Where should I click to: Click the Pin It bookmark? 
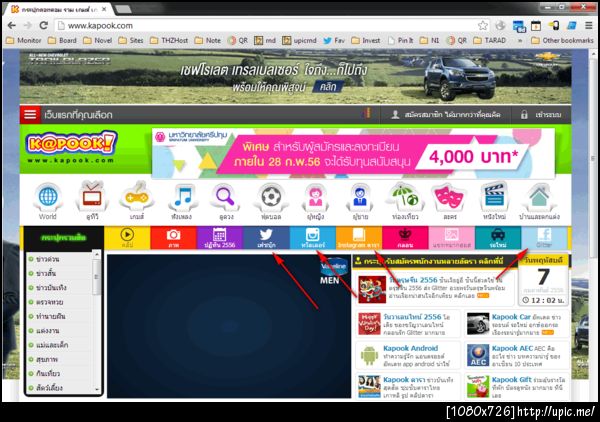pos(401,40)
